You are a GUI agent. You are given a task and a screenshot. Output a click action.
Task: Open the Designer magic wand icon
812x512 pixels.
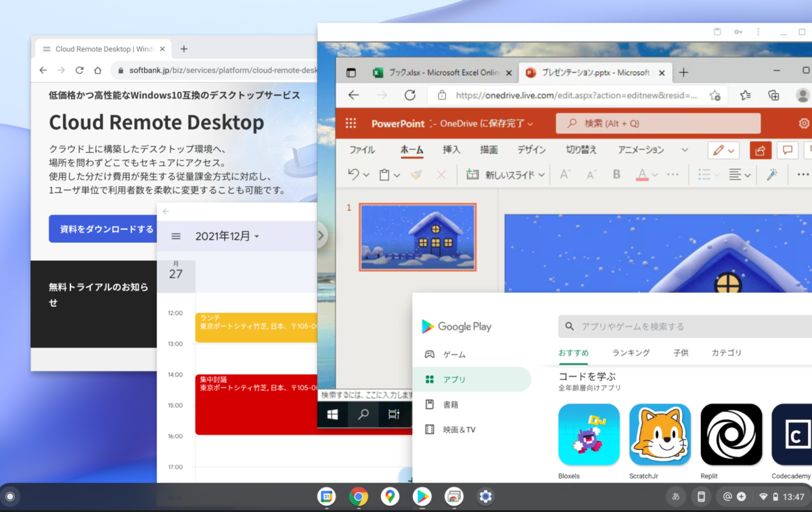770,174
